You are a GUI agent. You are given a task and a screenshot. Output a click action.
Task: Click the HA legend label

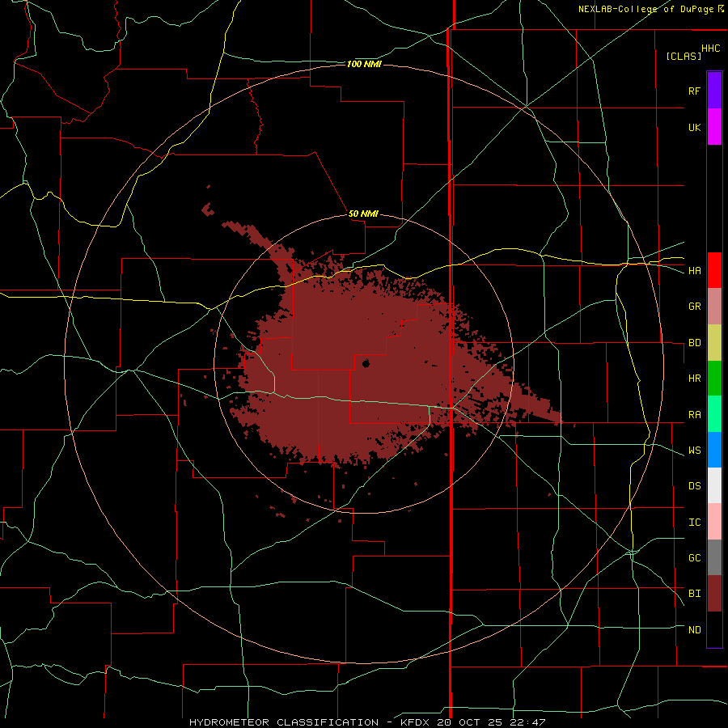click(x=694, y=271)
